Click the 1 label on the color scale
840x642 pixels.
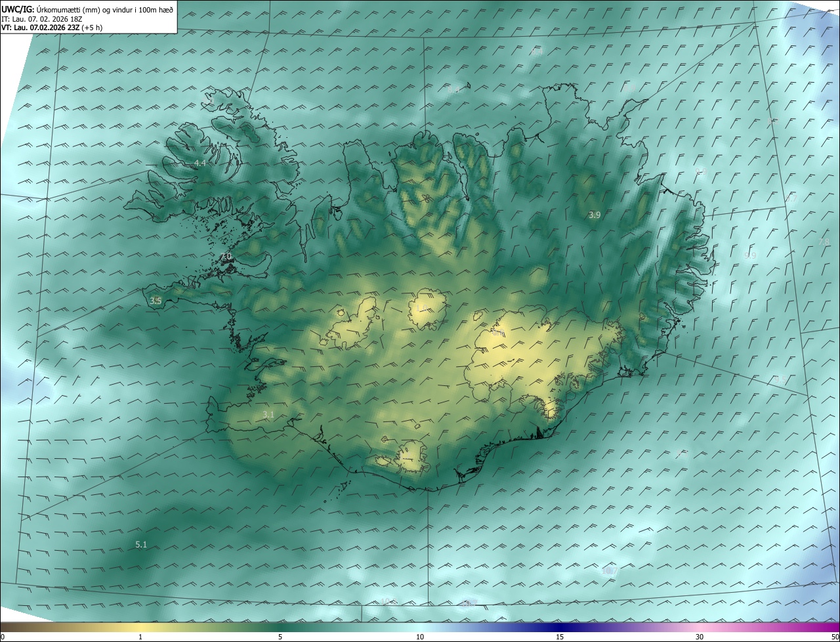coord(140,637)
